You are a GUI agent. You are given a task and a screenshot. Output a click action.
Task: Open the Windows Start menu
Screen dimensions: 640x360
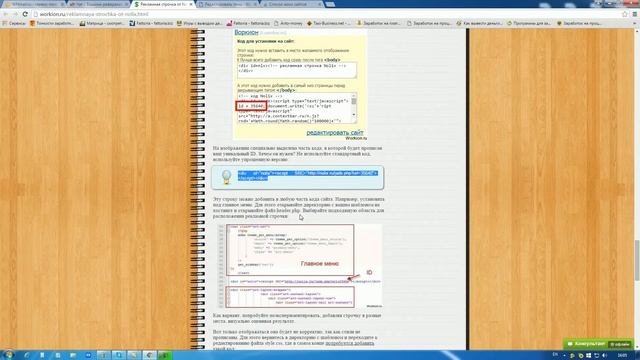(x=8, y=355)
